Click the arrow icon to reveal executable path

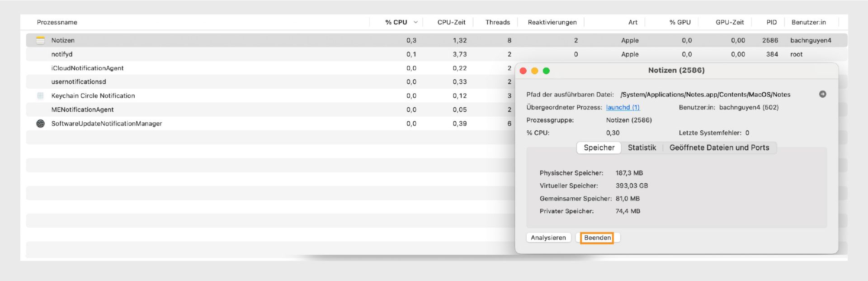822,94
